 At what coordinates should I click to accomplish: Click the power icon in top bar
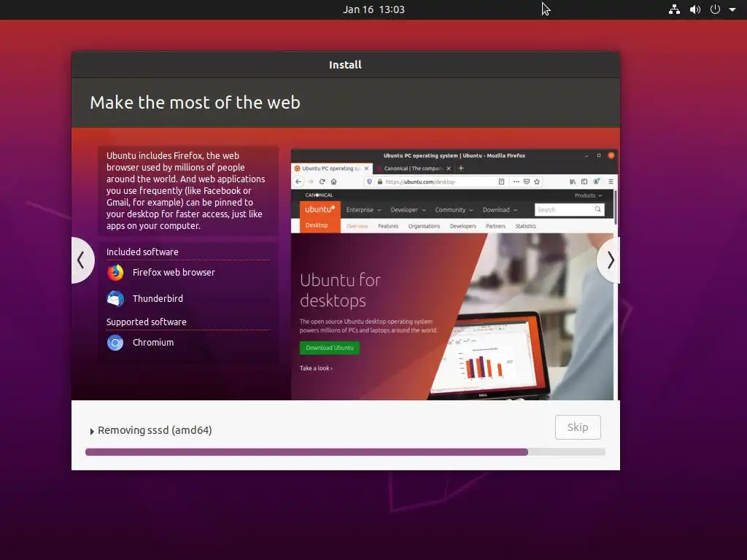pos(715,9)
